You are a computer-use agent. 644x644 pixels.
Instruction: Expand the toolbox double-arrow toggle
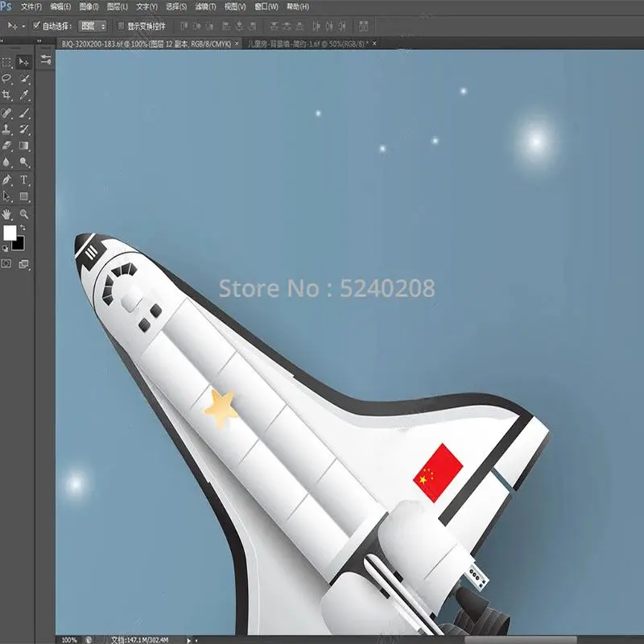(x=39, y=41)
